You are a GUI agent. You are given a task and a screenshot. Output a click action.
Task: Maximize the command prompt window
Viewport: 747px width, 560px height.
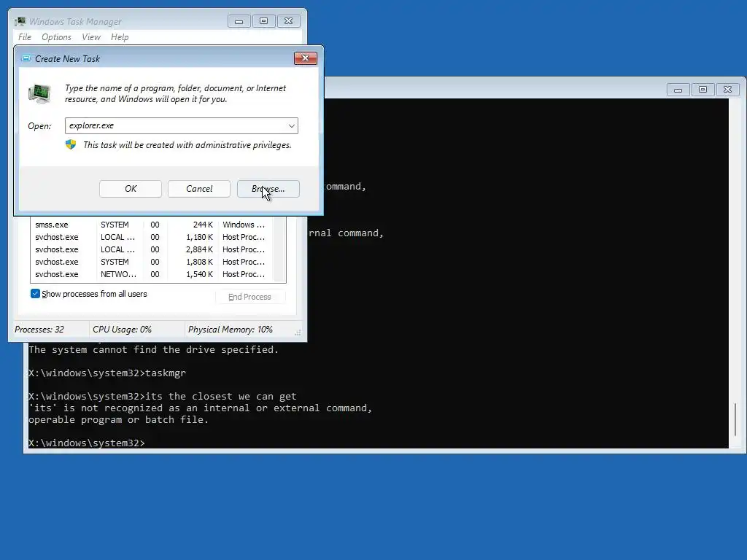click(x=703, y=90)
